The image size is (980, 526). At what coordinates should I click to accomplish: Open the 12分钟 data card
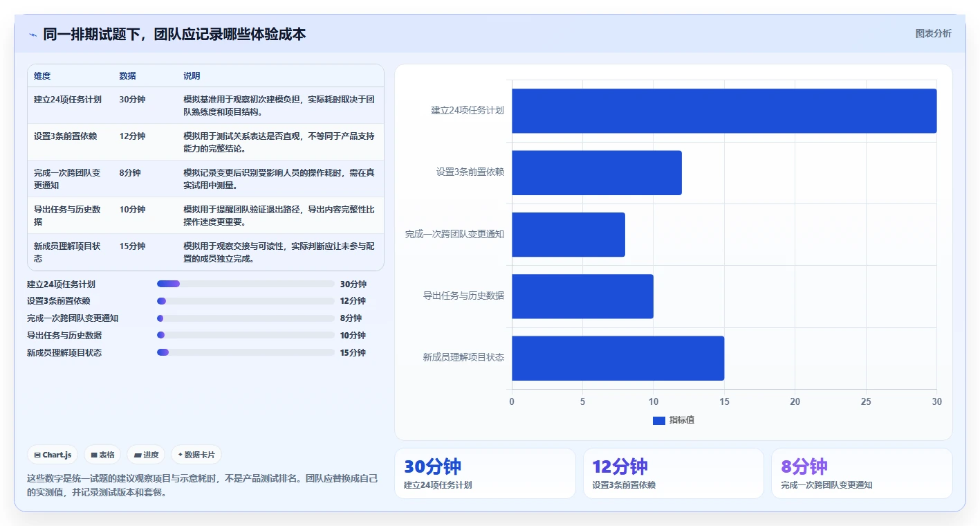tap(673, 473)
